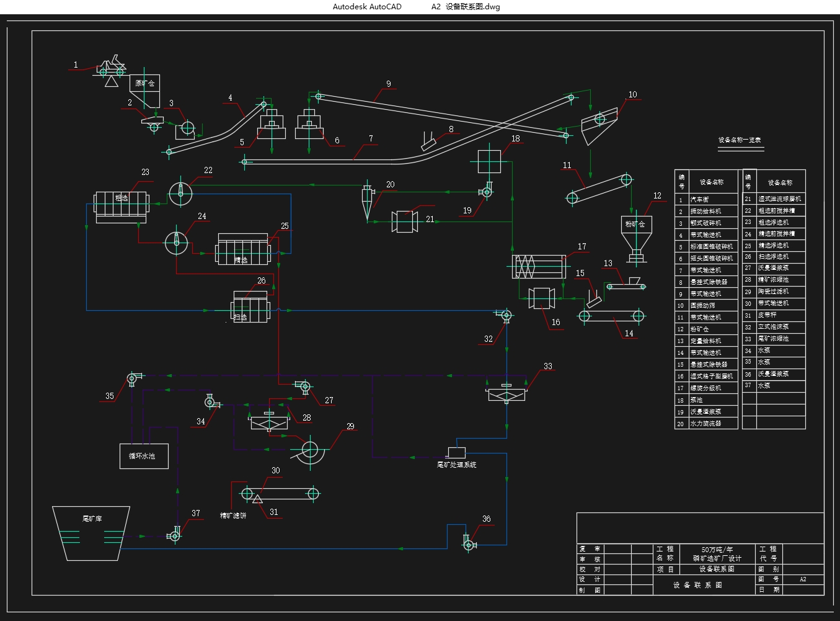Click '悬挂式除铁器' in table row 8

point(709,282)
